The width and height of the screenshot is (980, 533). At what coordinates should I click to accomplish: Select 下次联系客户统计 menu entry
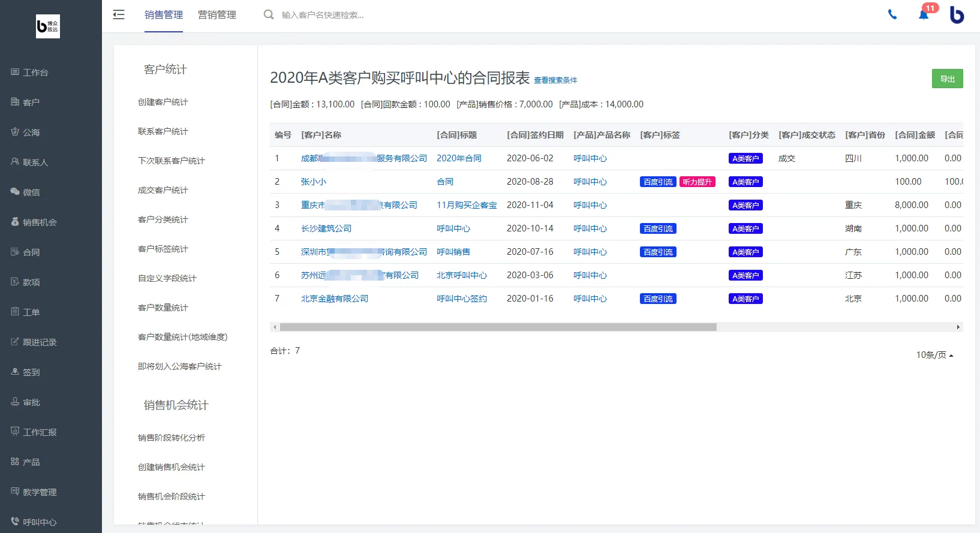coord(172,161)
